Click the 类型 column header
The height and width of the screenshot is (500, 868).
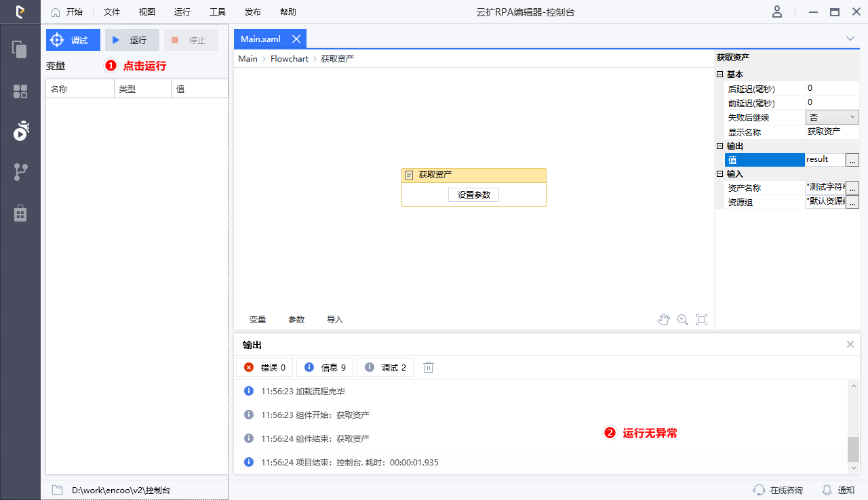[142, 89]
